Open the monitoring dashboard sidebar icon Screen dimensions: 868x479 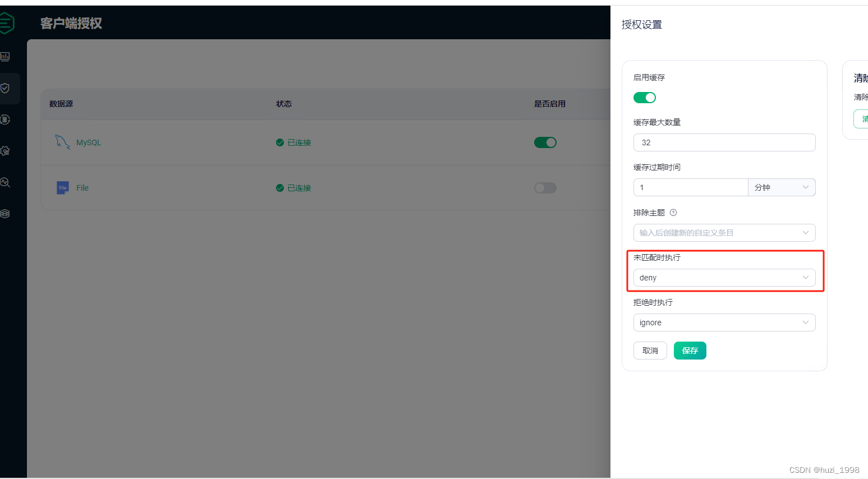tap(5, 57)
